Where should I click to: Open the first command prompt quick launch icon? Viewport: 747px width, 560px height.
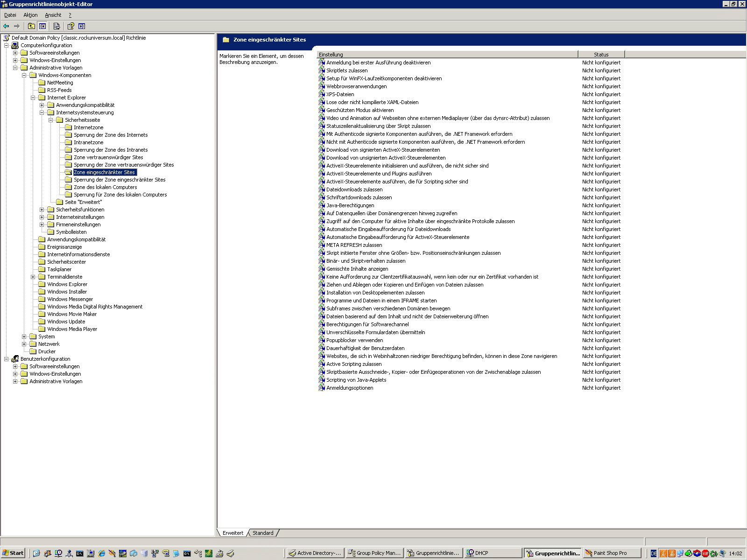pyautogui.click(x=80, y=553)
